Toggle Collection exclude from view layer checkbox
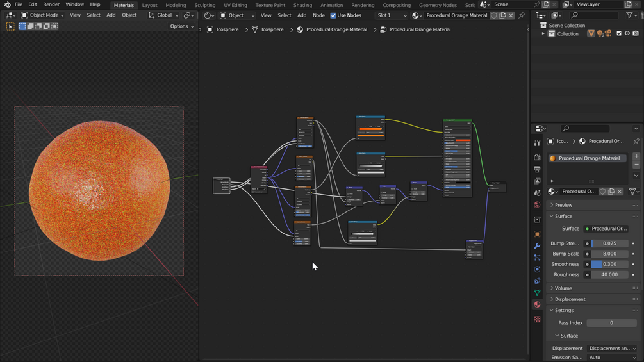 point(619,33)
